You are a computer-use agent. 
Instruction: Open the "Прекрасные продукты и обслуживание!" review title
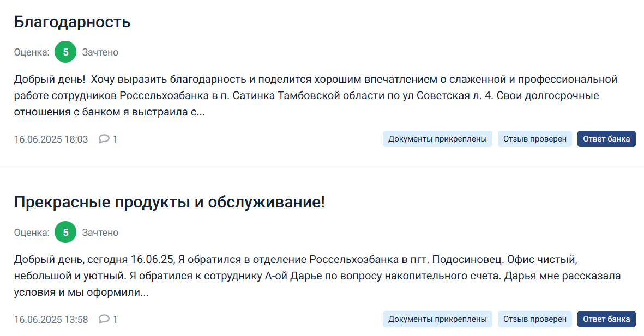[169, 203]
